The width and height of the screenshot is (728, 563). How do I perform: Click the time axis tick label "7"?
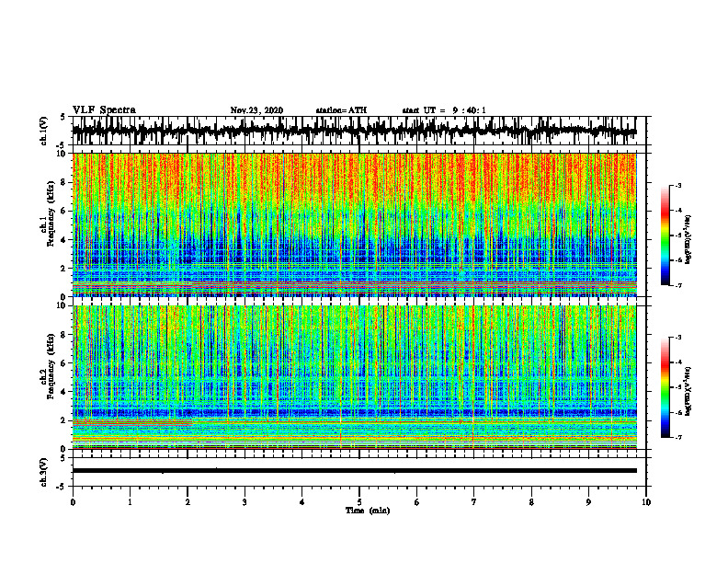[x=474, y=502]
